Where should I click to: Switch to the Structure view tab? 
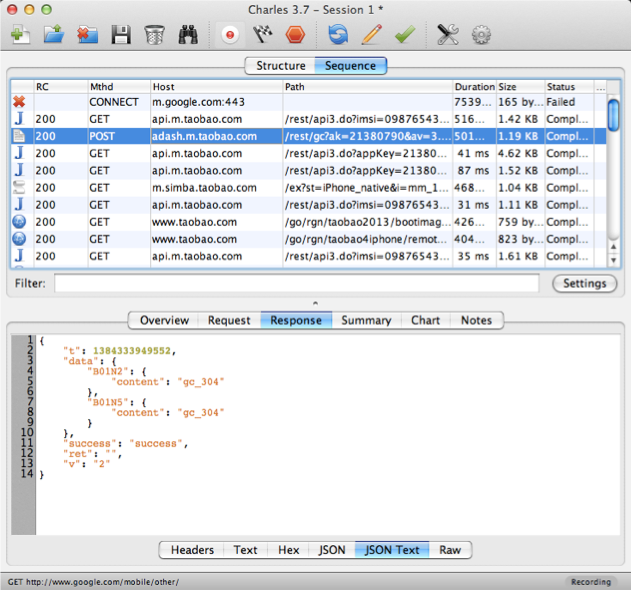click(x=281, y=66)
